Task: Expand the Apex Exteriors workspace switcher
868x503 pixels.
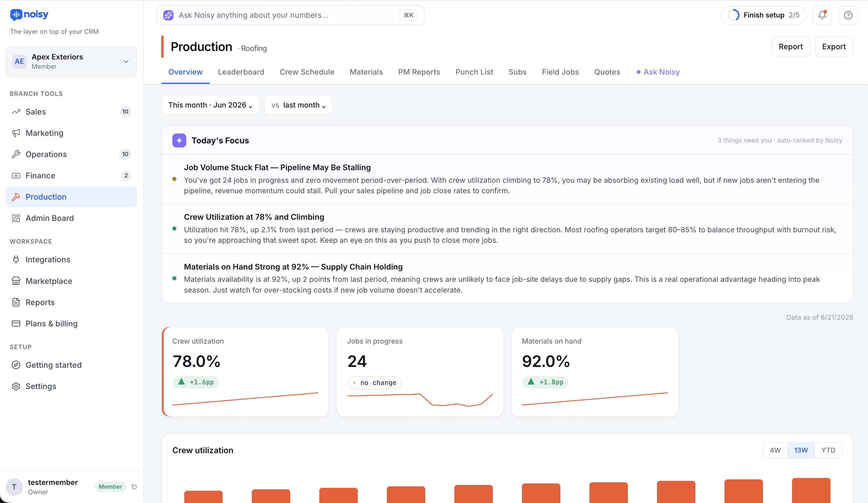Action: tap(71, 61)
